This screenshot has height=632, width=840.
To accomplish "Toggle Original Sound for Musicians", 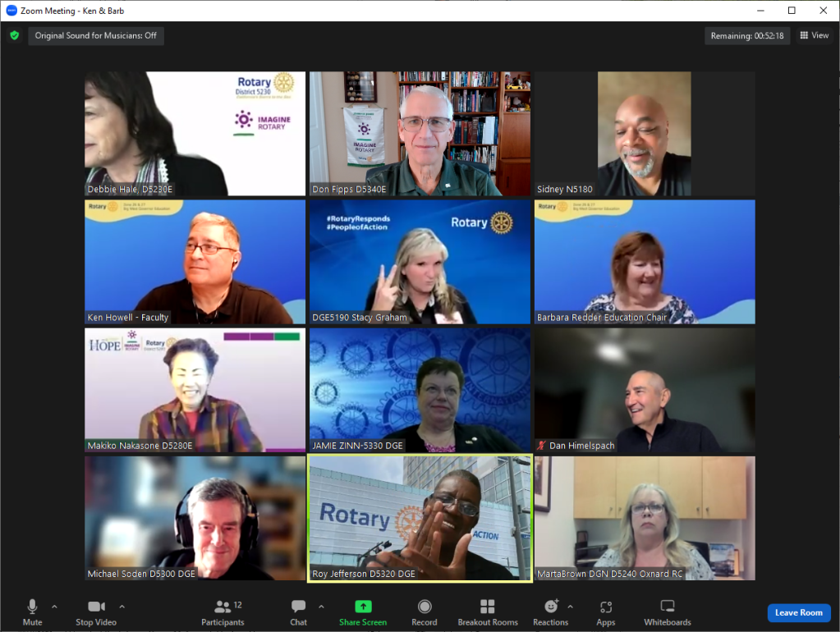I will [x=96, y=36].
